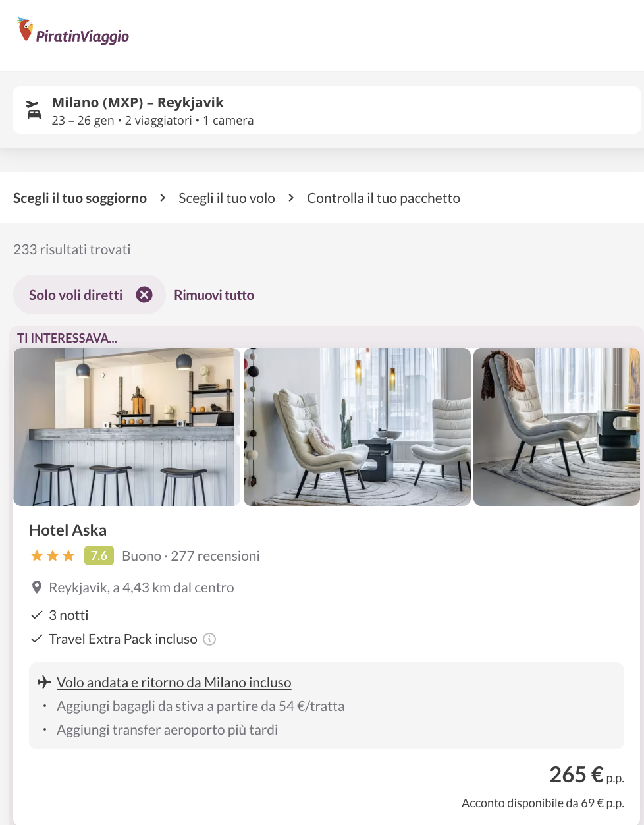
Task: Click the flight and hotel icon in search bar
Action: [34, 110]
